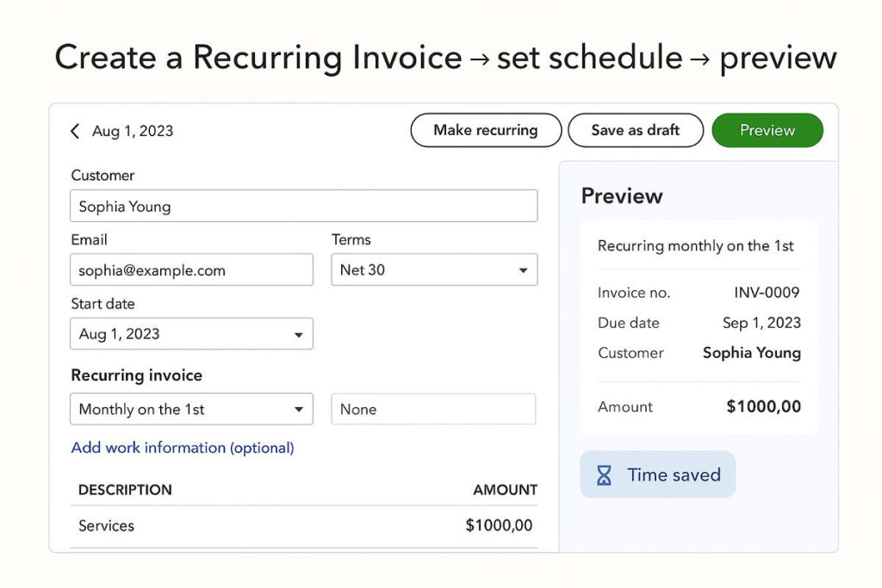Click the Customer field containing Sophia Young
Viewport: 882px width, 588px height.
303,206
